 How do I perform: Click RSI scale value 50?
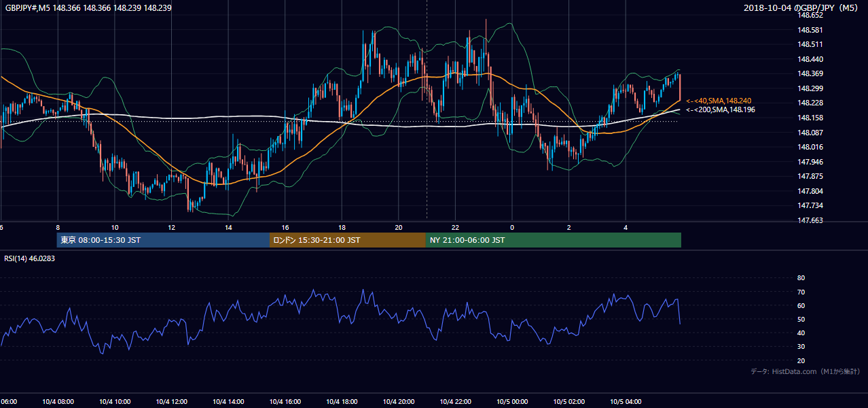pos(801,319)
